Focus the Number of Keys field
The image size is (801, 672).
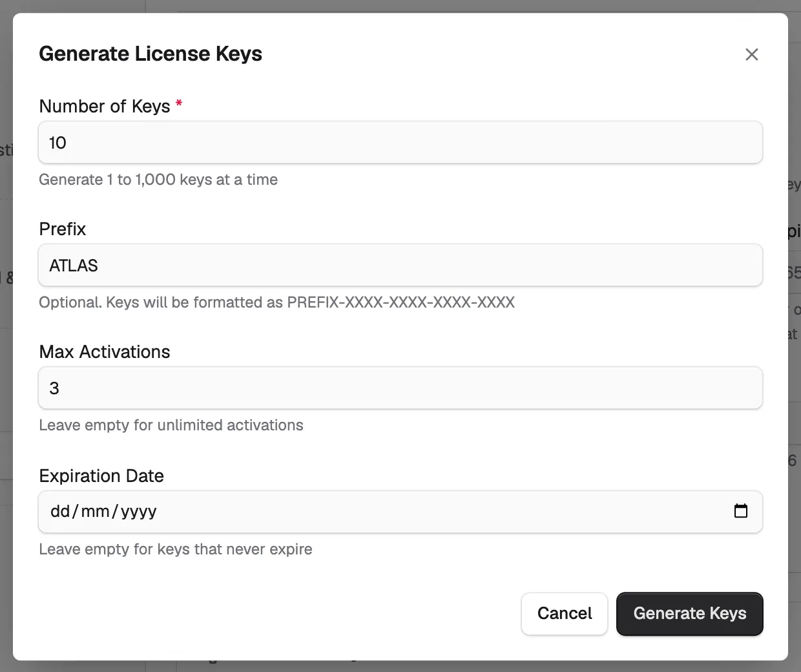coord(400,143)
